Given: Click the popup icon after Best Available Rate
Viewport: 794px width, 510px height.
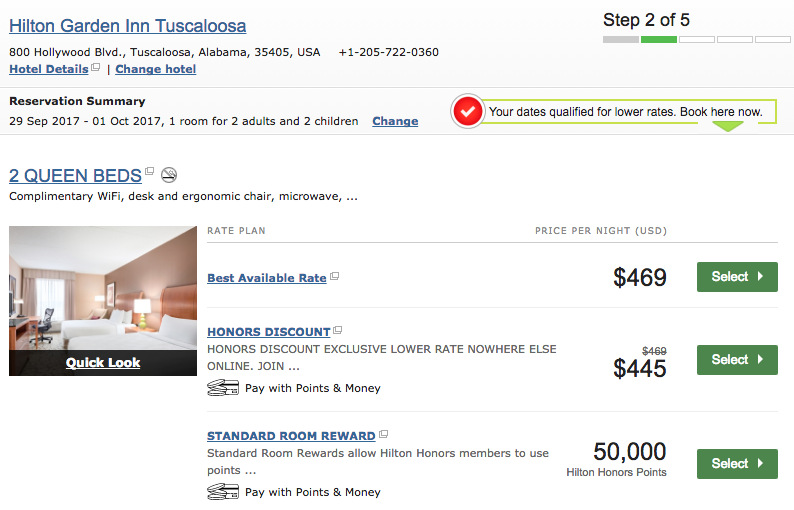Looking at the screenshot, I should click(335, 276).
